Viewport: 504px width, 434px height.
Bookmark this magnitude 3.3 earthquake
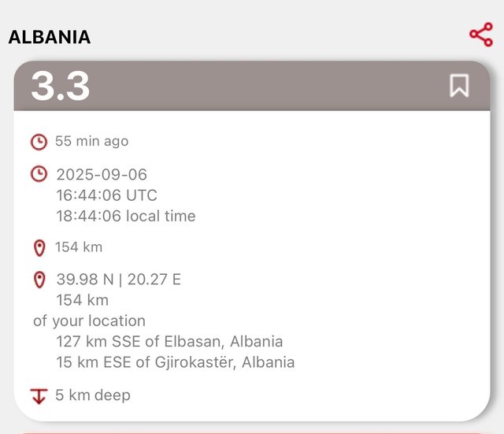click(459, 85)
